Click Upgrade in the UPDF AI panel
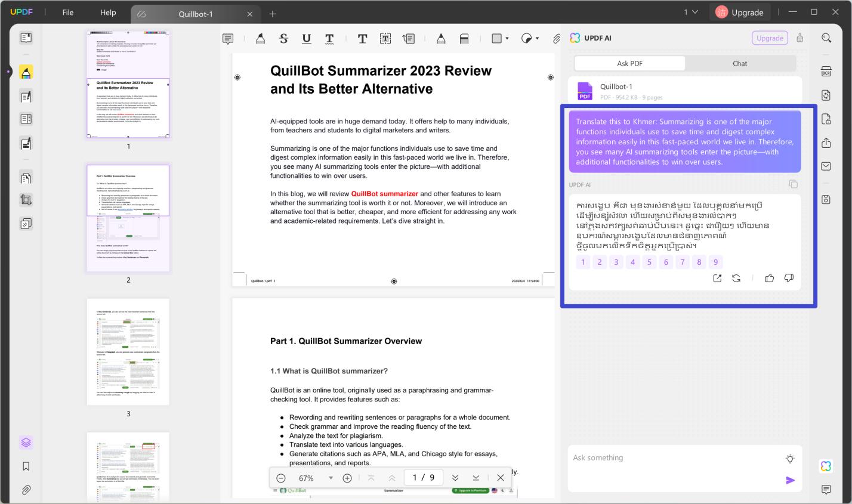This screenshot has height=504, width=852. pos(770,38)
